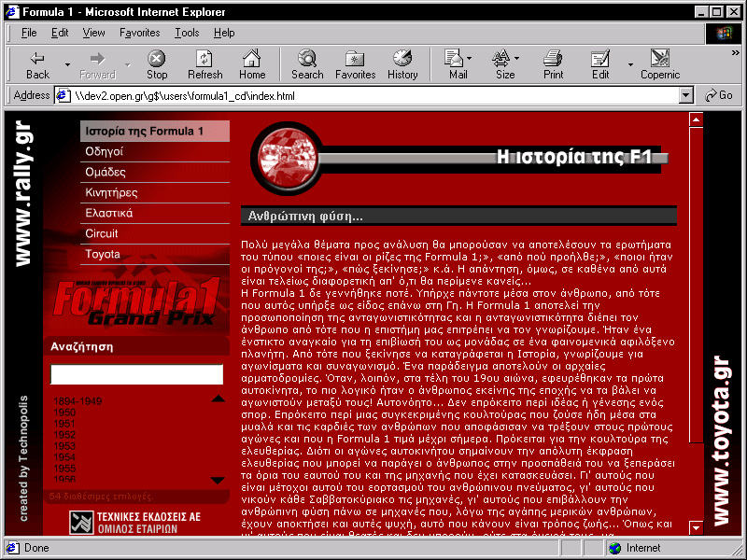The width and height of the screenshot is (747, 560).
Task: Click the www.toyota.gr side banner
Action: 721,441
